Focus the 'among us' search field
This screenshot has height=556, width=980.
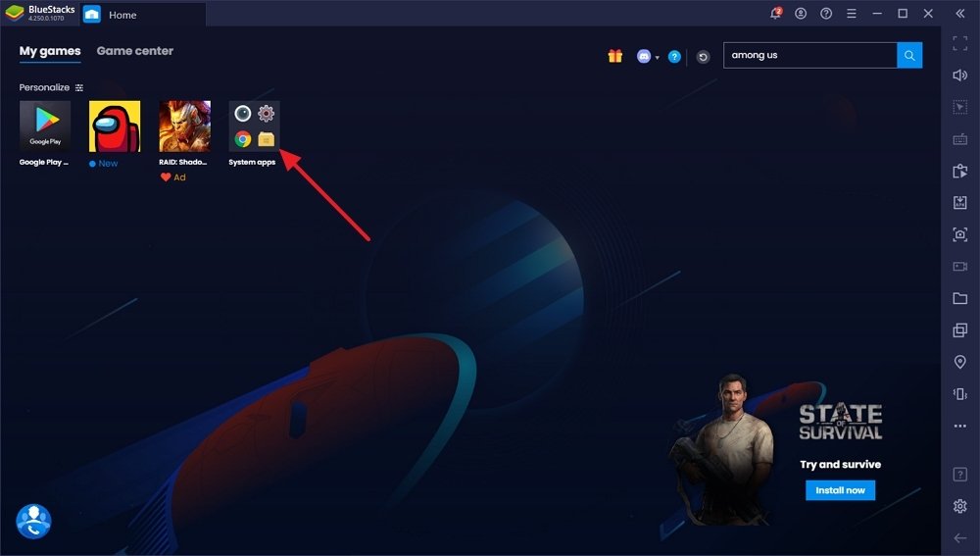coord(810,56)
